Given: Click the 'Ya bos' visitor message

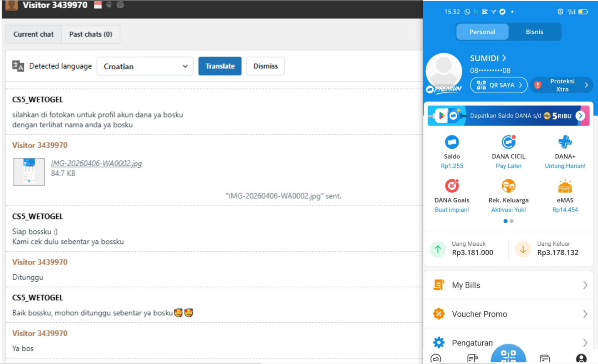Looking at the screenshot, I should click(23, 348).
